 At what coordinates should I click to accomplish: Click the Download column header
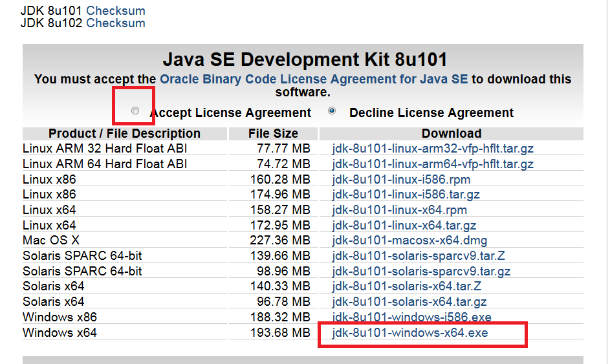452,133
